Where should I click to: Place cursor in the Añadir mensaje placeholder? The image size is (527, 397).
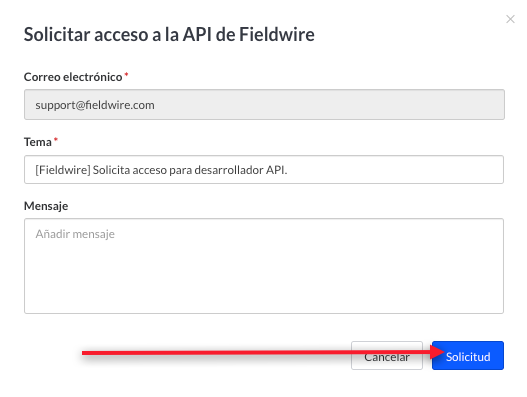tap(75, 234)
